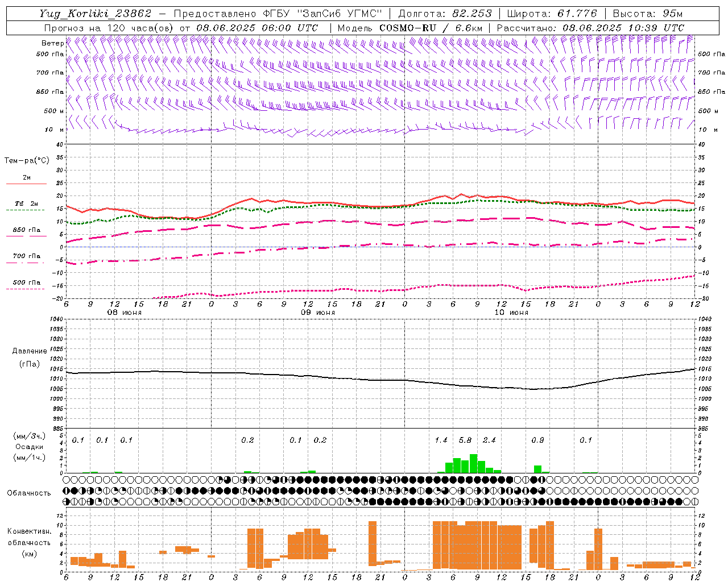The height and width of the screenshot is (582, 728).
Task: Select the Тем-ра(°C) temperature panel label
Action: pos(27,161)
